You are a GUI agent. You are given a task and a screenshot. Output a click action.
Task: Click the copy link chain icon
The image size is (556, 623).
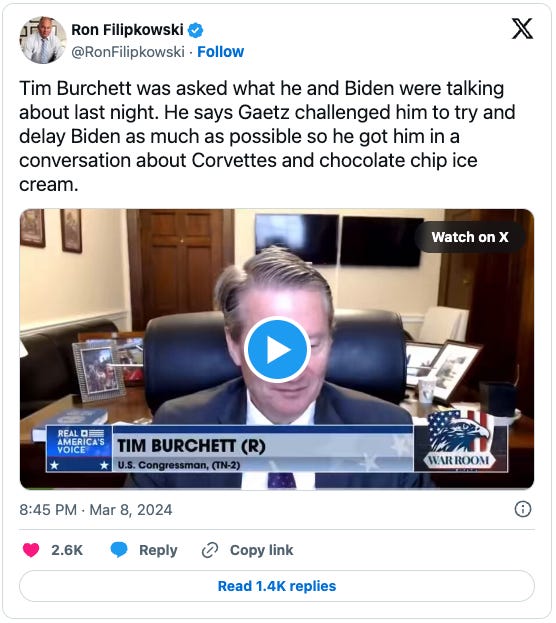click(x=209, y=550)
